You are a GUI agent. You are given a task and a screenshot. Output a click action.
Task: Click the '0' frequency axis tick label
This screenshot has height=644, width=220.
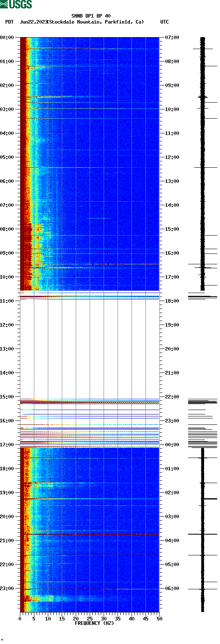tap(20, 619)
